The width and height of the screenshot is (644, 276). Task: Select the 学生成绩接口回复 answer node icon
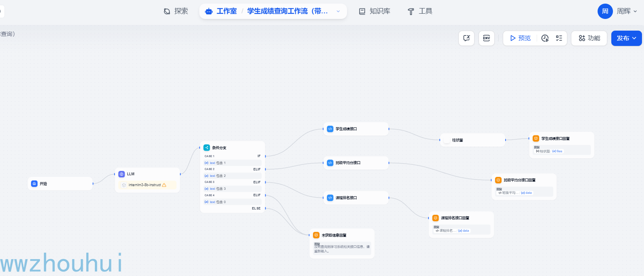536,139
